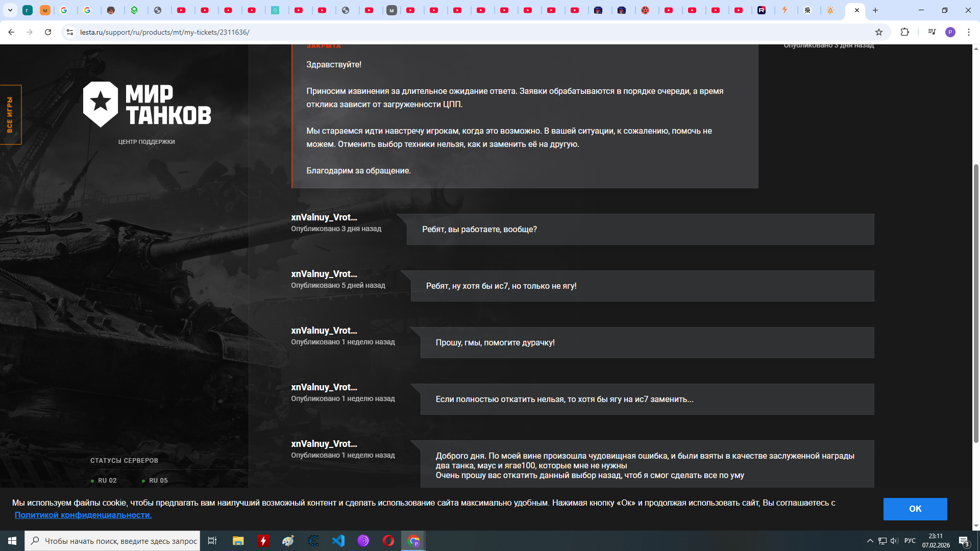The width and height of the screenshot is (980, 551).
Task: Open the Chrome three-dot menu
Action: click(x=969, y=32)
